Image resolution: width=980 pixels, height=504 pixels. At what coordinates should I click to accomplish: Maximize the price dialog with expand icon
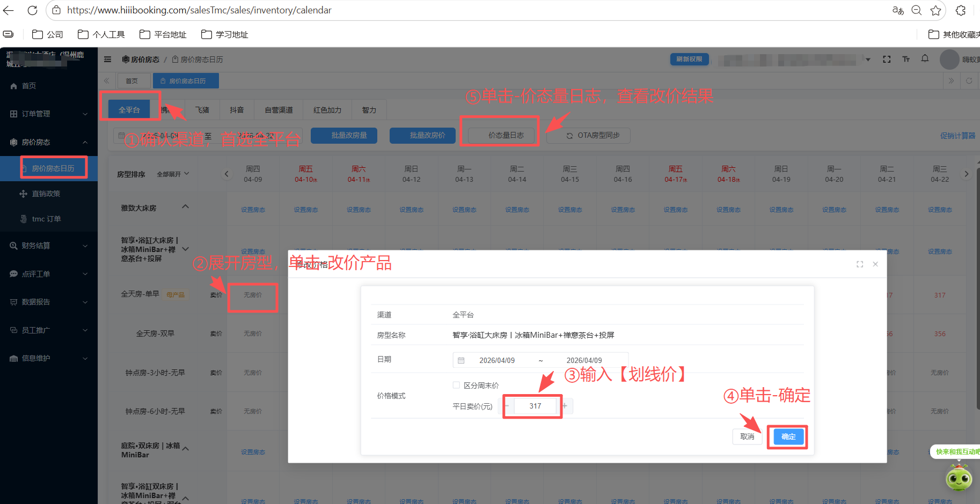[x=860, y=264]
